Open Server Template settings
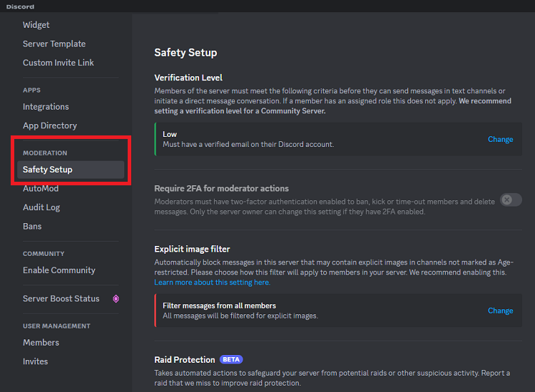Viewport: 535px width, 392px height. point(54,43)
